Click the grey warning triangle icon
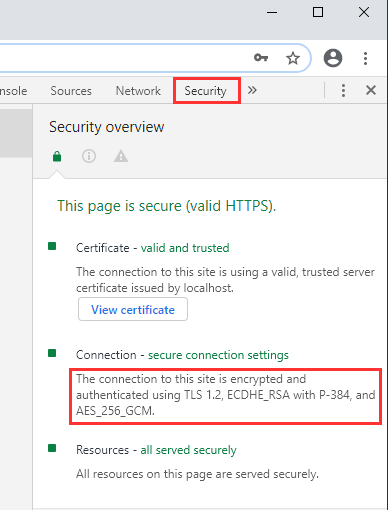The image size is (388, 510). coord(121,156)
